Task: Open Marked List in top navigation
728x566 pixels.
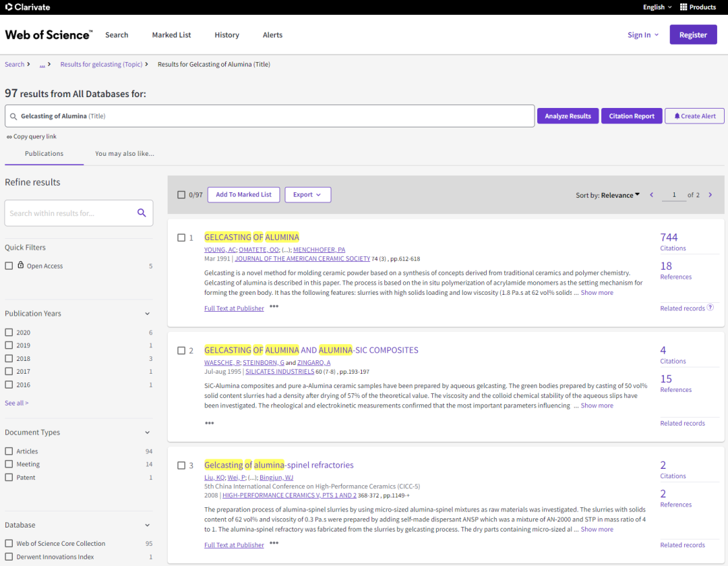Action: [171, 35]
